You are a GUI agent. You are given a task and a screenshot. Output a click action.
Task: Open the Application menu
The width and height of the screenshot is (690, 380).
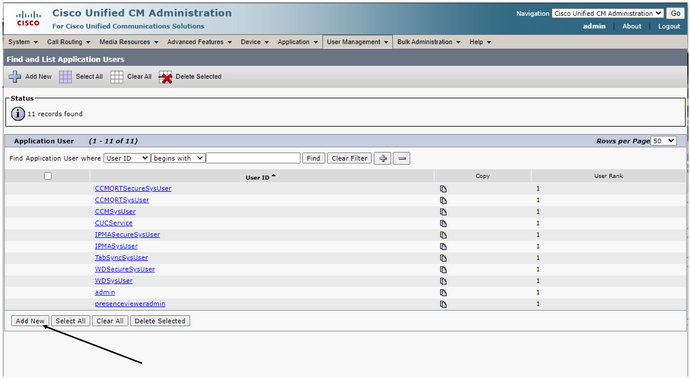(297, 42)
